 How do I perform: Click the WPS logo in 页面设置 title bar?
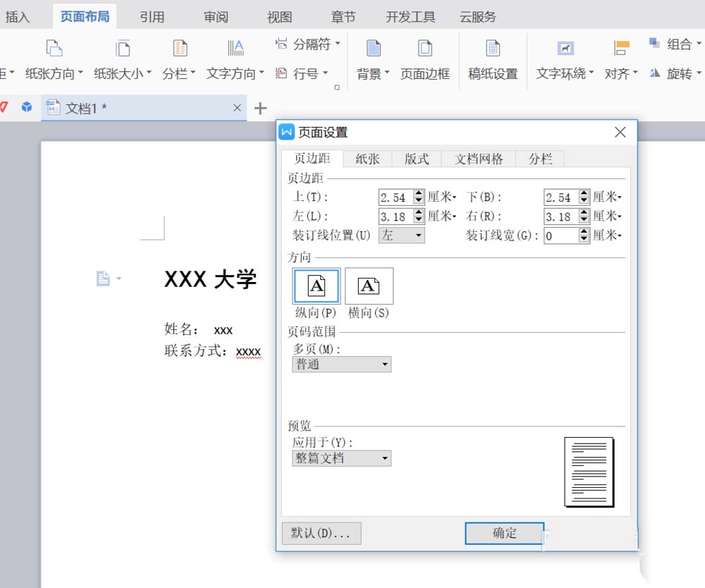(286, 132)
